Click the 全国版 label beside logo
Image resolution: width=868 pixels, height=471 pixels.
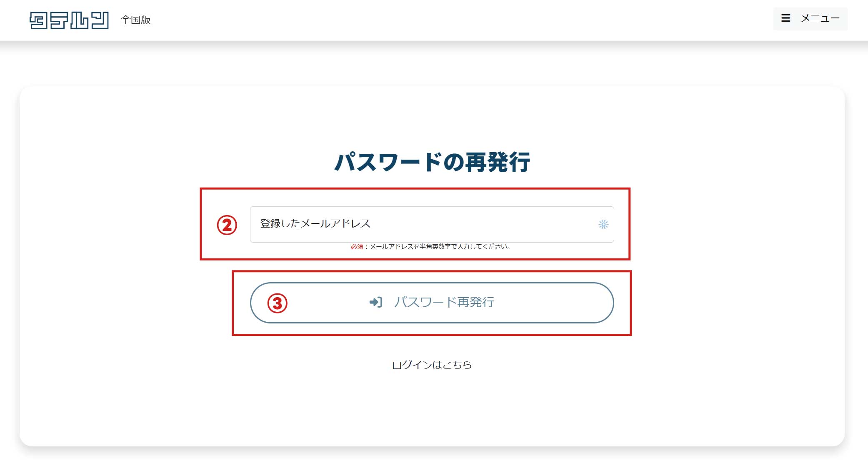(x=136, y=20)
